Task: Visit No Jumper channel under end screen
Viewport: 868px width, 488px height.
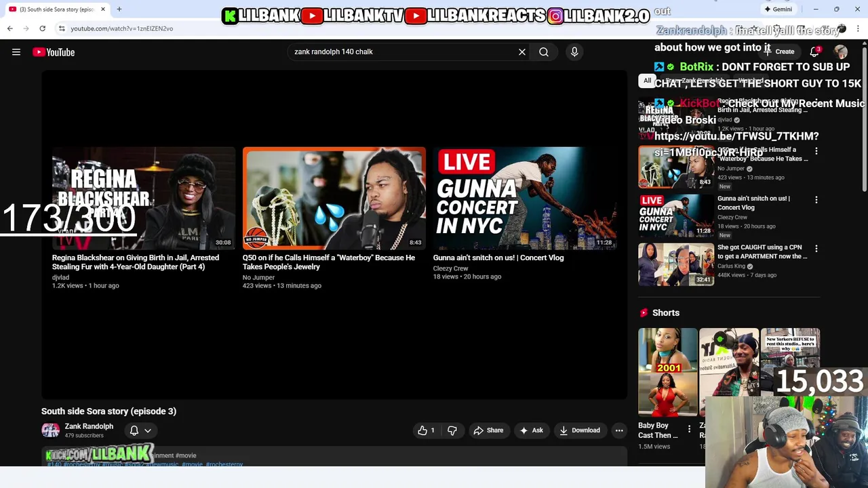Action: [x=258, y=277]
